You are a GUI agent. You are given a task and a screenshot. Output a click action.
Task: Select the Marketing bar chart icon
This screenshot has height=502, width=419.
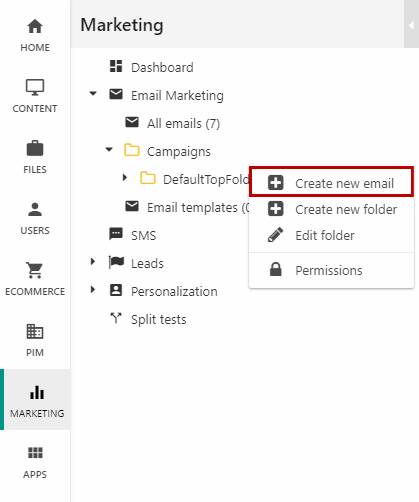pyautogui.click(x=37, y=393)
